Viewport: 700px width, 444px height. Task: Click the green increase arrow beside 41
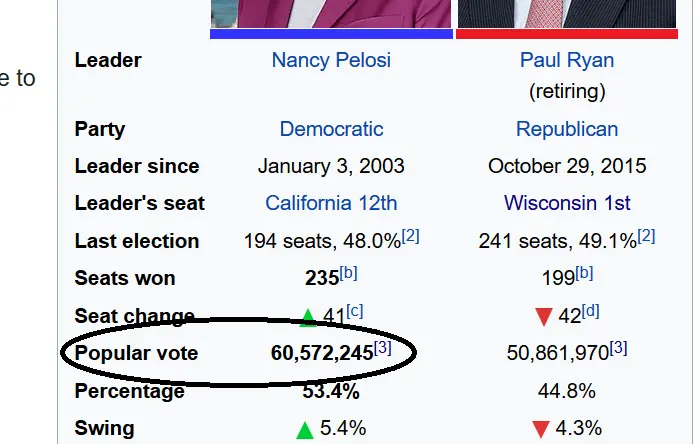[308, 318]
